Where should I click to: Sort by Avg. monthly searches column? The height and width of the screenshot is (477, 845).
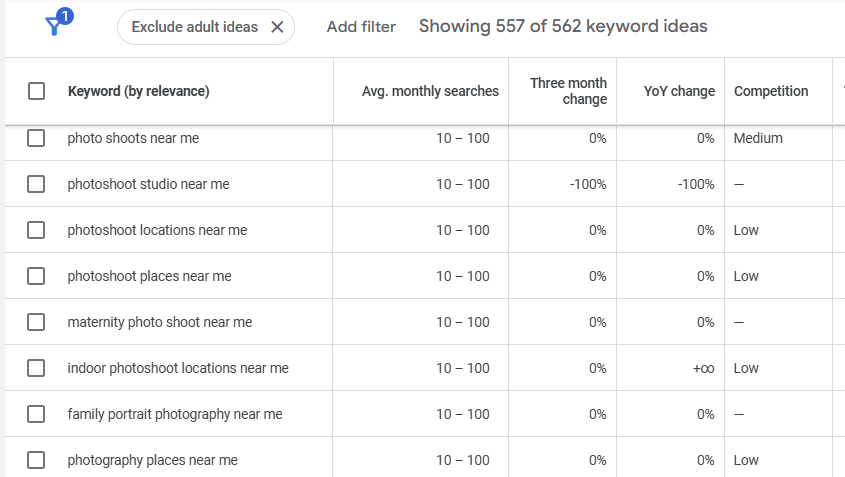tap(430, 91)
